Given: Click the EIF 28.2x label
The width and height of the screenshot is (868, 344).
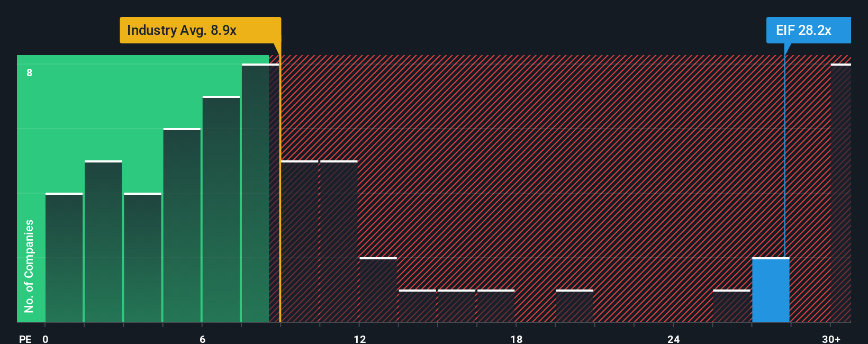Looking at the screenshot, I should point(808,30).
